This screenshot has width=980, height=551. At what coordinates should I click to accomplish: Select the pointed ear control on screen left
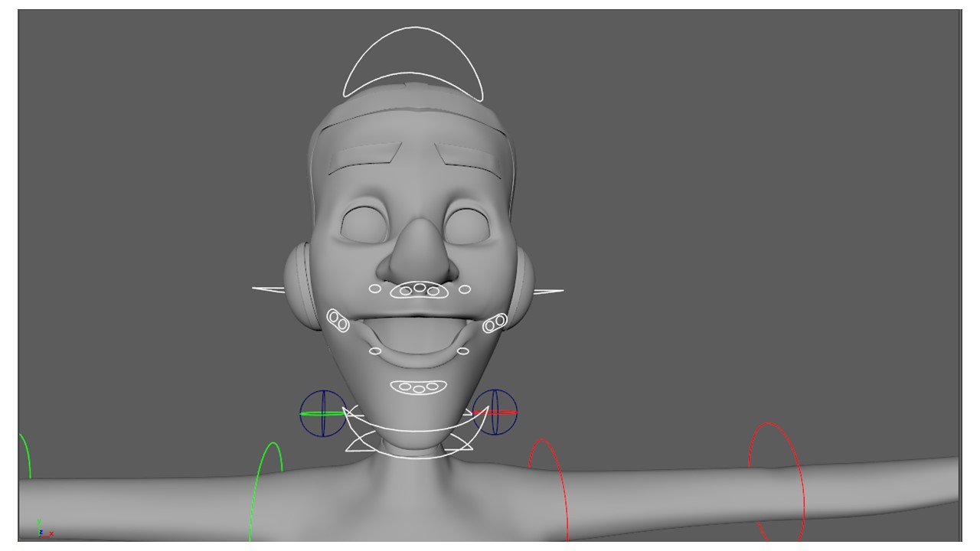[268, 289]
